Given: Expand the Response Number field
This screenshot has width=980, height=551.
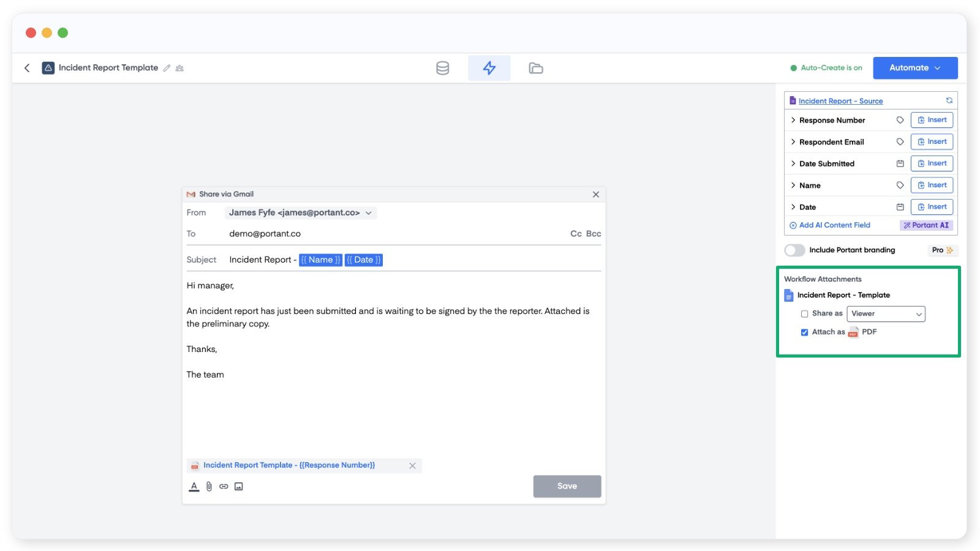Looking at the screenshot, I should tap(793, 120).
